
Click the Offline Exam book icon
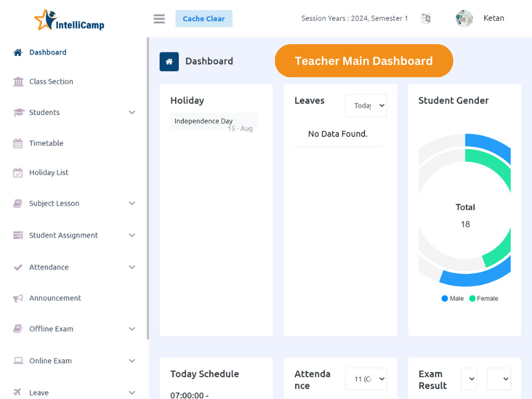[x=18, y=329]
